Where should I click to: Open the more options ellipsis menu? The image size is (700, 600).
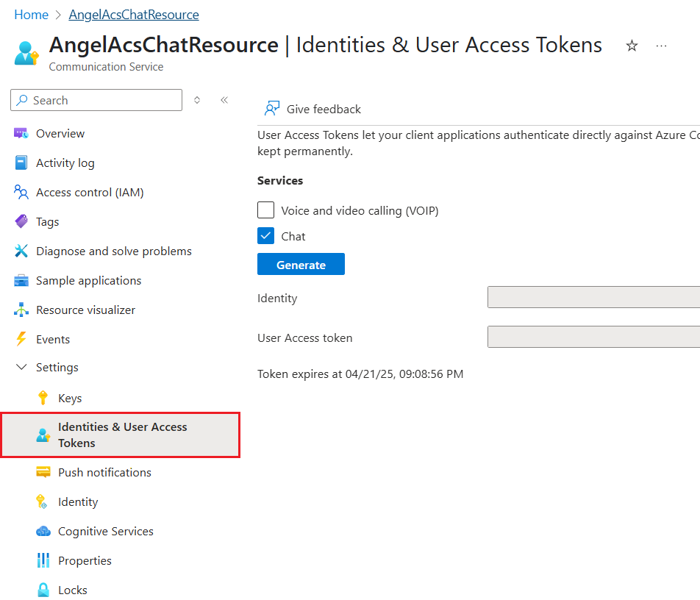[x=661, y=45]
